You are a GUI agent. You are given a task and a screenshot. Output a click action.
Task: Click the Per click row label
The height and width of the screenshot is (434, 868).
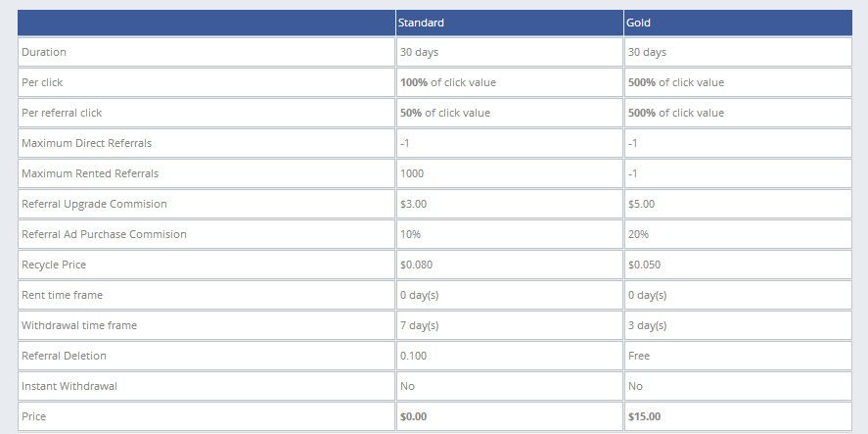(x=42, y=82)
